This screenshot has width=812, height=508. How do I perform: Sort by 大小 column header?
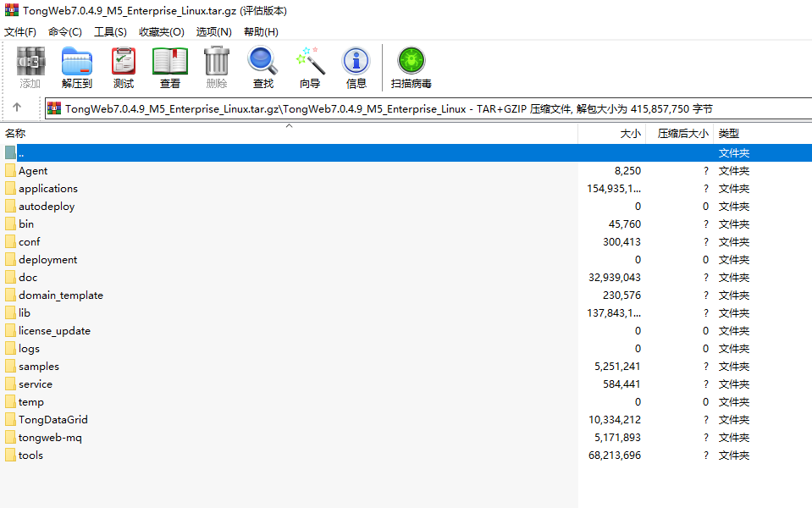click(611, 134)
